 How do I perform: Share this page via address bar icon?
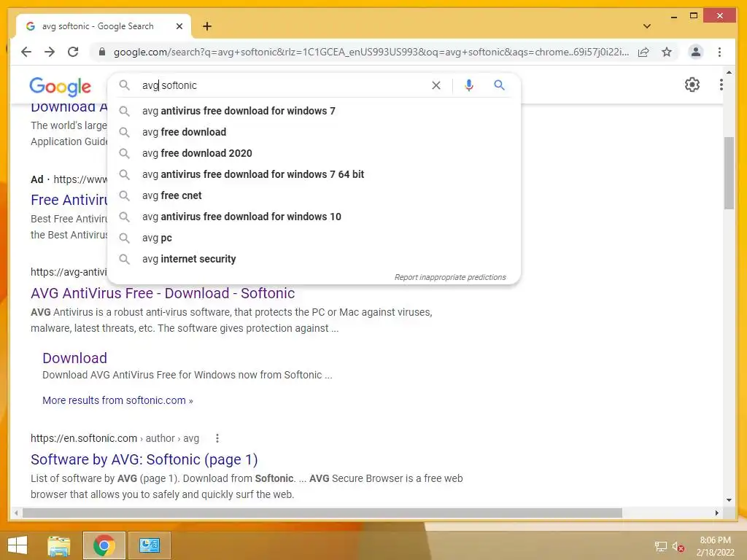[643, 52]
